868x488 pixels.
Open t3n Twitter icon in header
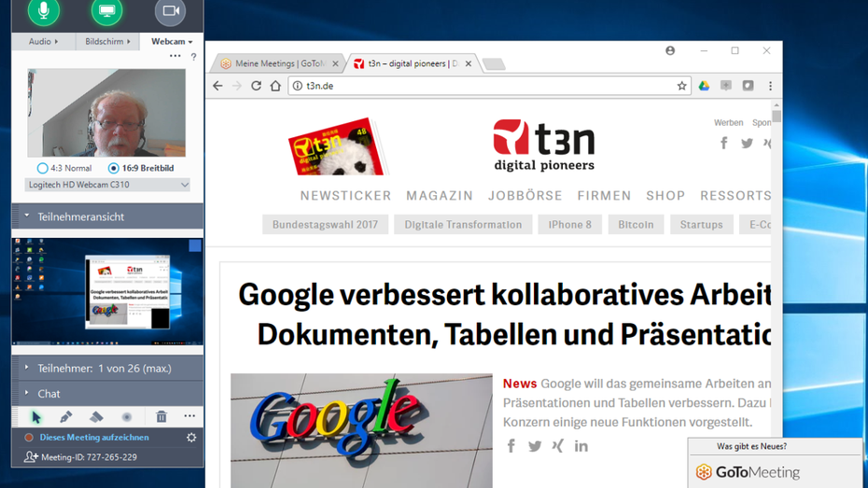point(747,144)
